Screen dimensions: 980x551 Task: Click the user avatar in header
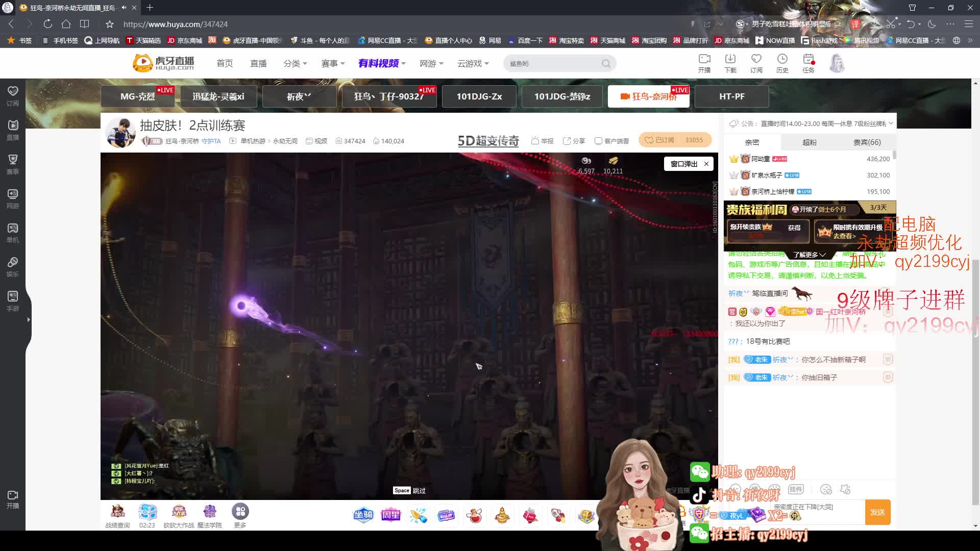coord(837,63)
